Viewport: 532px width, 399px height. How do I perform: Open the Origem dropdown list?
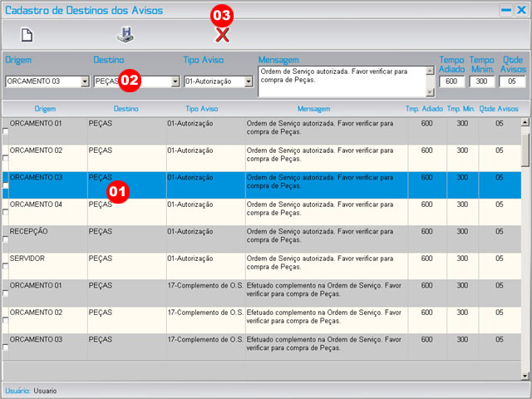[x=85, y=82]
